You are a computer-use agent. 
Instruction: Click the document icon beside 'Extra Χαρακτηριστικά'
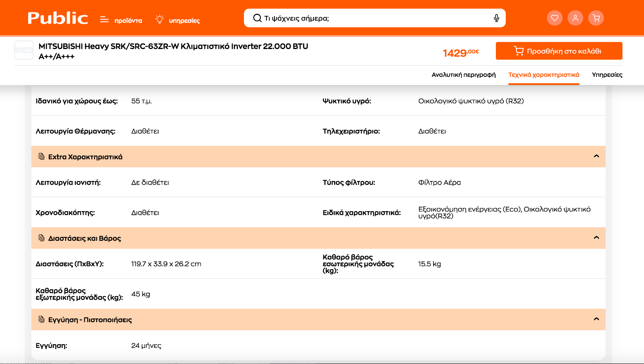click(41, 156)
